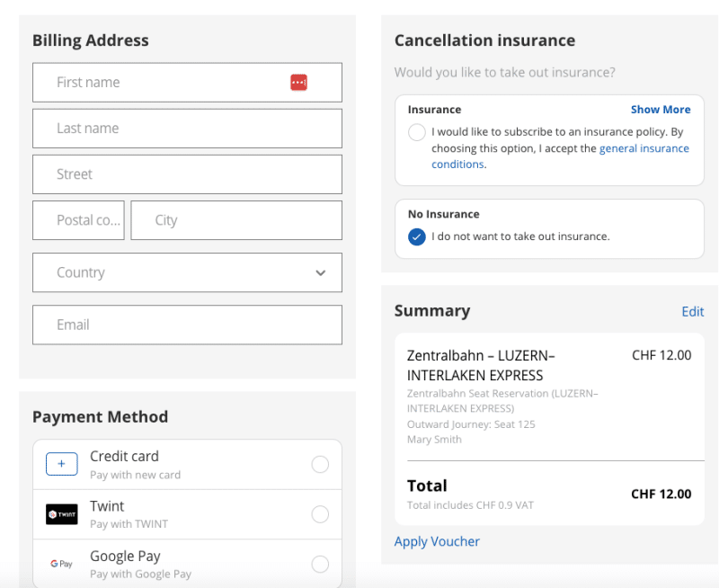
Task: Focus the City input field
Action: 235,220
